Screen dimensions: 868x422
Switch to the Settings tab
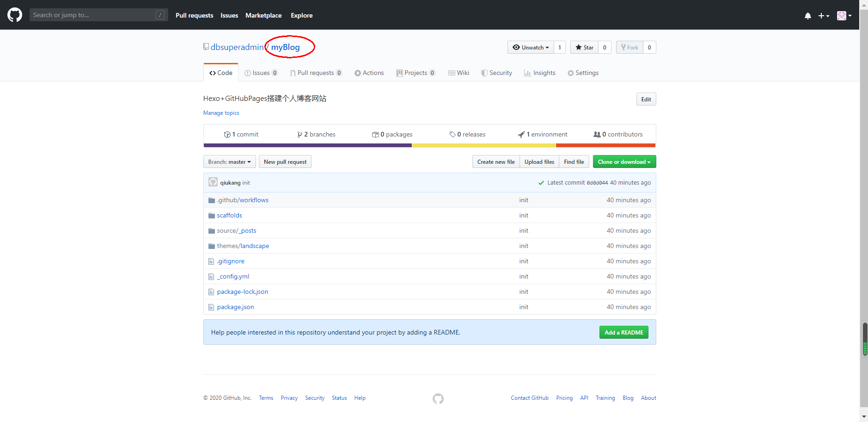pyautogui.click(x=583, y=73)
